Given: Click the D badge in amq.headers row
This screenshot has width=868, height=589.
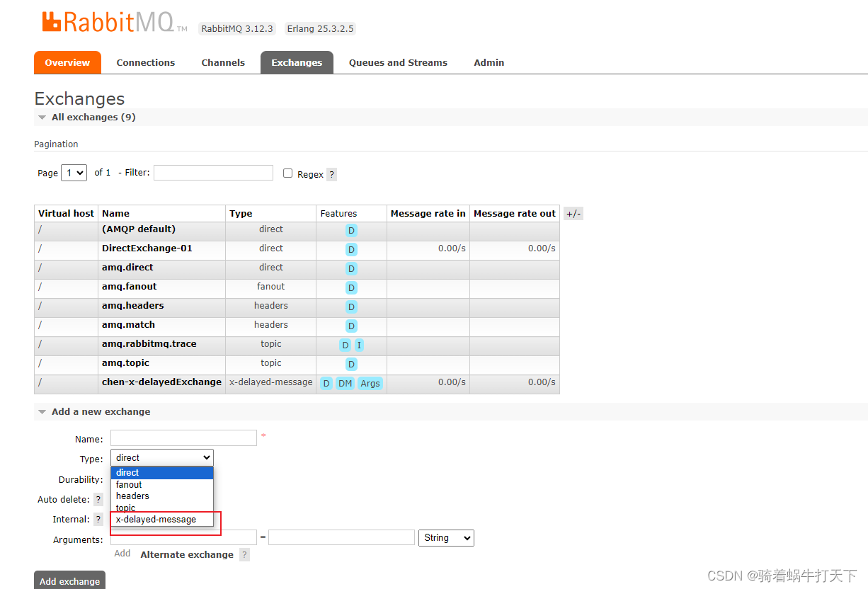Looking at the screenshot, I should point(351,307).
